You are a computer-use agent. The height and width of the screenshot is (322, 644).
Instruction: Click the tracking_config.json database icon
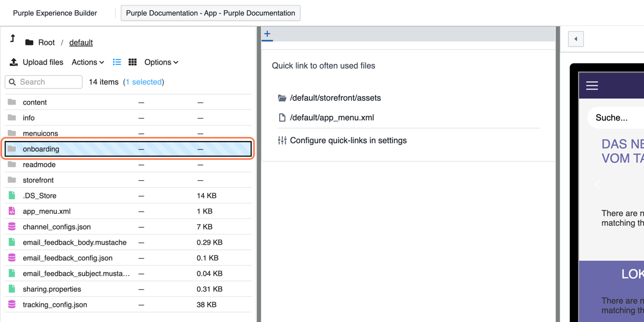[x=12, y=304]
